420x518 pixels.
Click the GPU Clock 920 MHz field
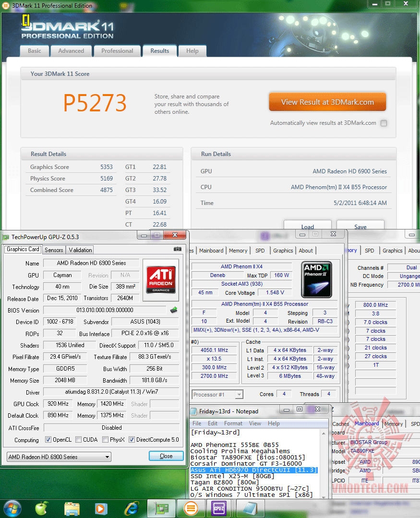(x=58, y=404)
